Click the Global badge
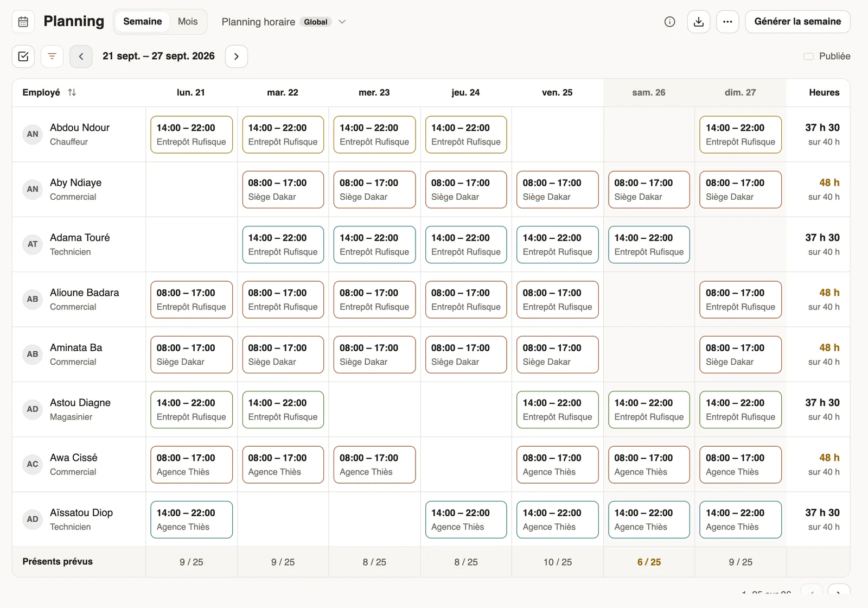This screenshot has width=868, height=608. tap(316, 22)
